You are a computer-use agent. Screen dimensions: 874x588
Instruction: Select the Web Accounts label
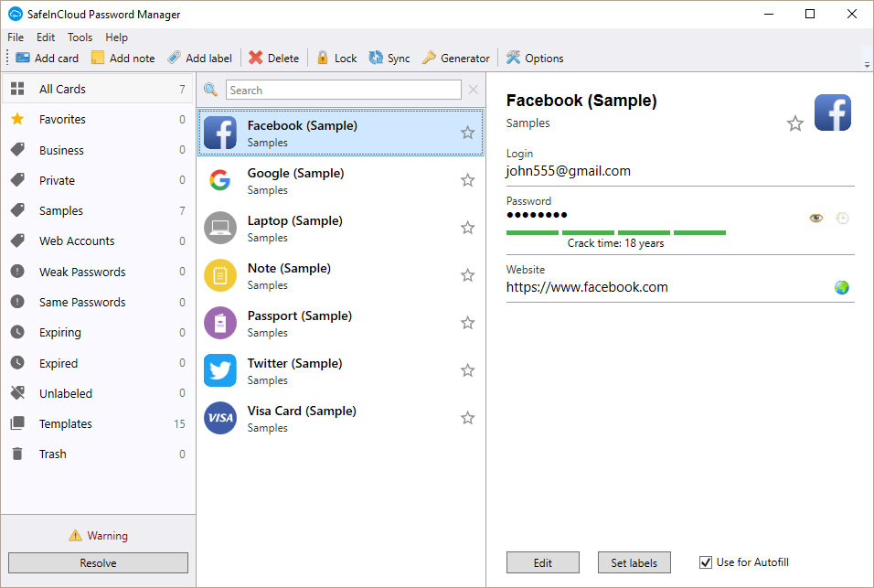tap(98, 241)
